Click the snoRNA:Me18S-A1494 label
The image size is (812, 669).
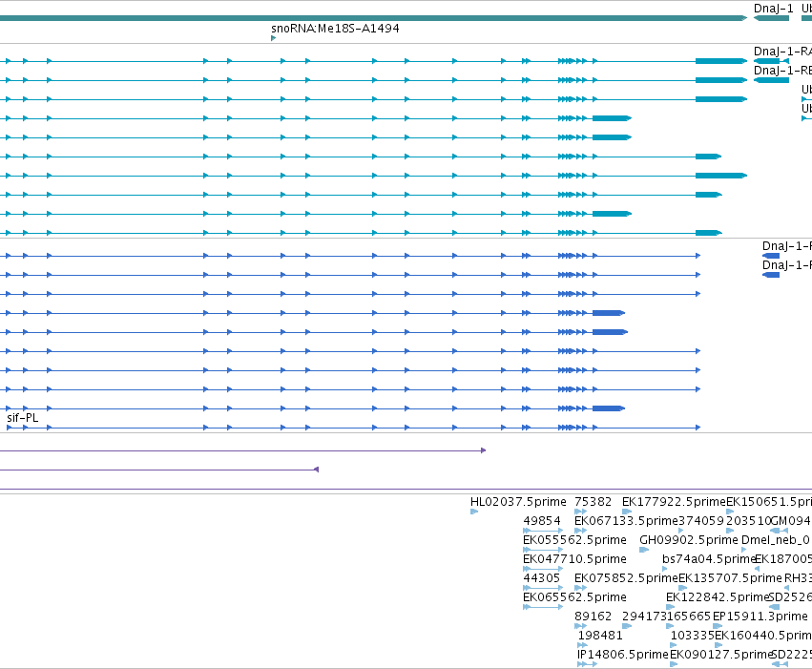(x=335, y=29)
